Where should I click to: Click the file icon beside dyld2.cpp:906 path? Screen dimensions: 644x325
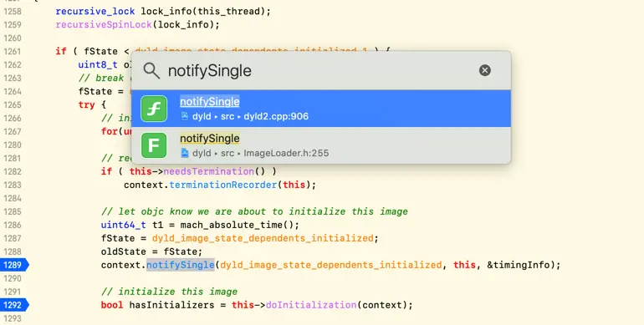(x=185, y=116)
